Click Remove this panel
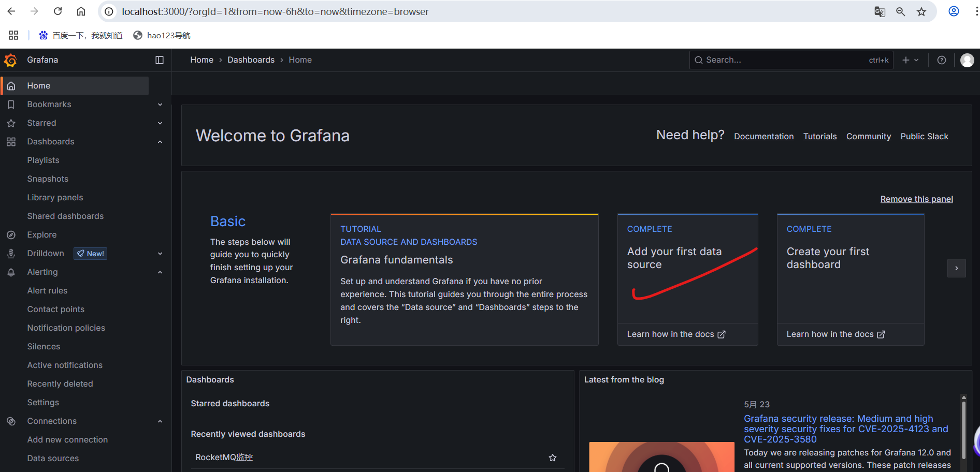 (x=916, y=199)
